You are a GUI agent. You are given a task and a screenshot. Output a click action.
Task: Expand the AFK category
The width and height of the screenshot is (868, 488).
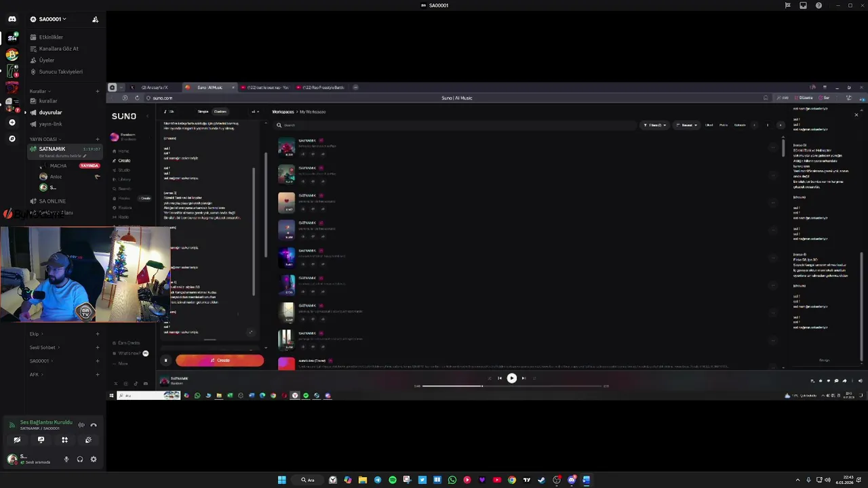[37, 374]
